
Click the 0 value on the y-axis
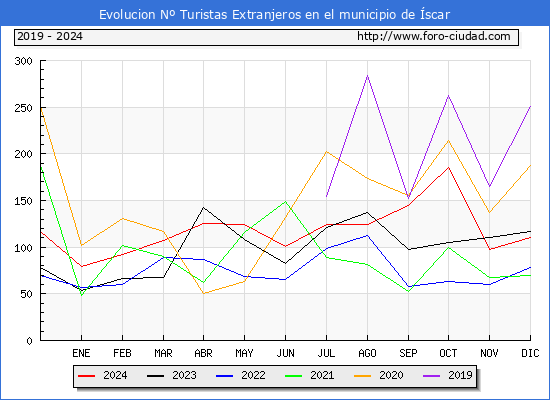click(x=29, y=341)
